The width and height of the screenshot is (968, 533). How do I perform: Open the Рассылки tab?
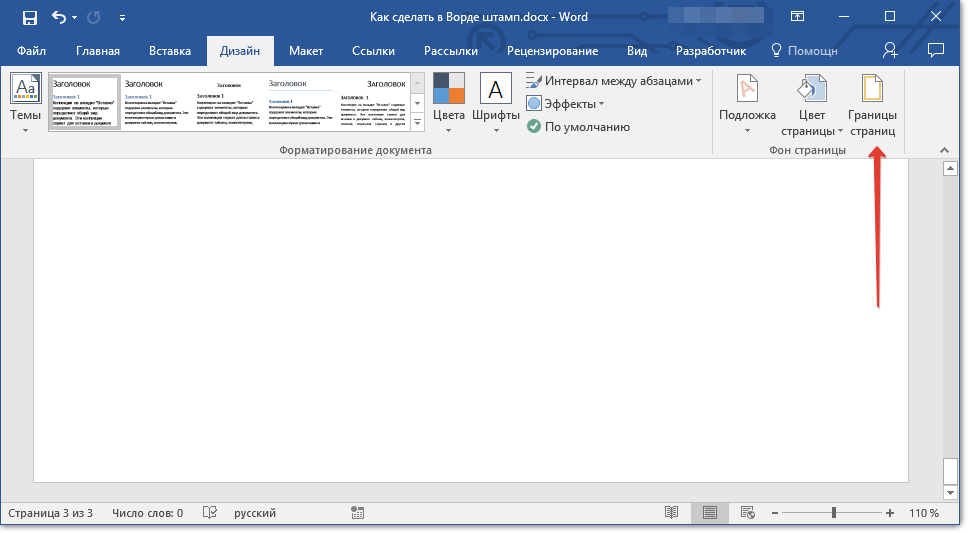[451, 51]
